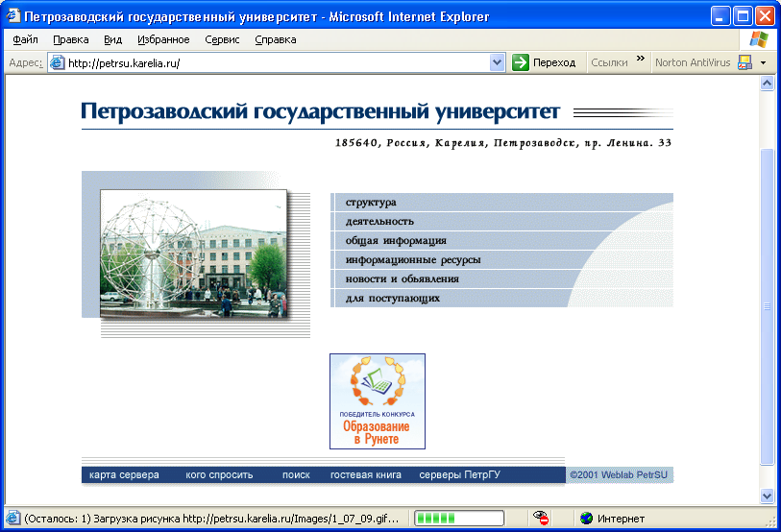Click the vertical scrollbar thumb

767,307
